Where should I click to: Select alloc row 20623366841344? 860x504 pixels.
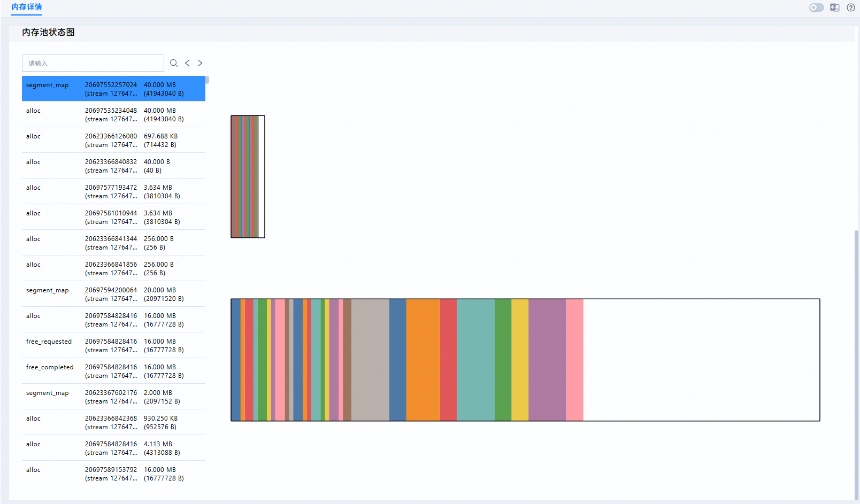(113, 243)
